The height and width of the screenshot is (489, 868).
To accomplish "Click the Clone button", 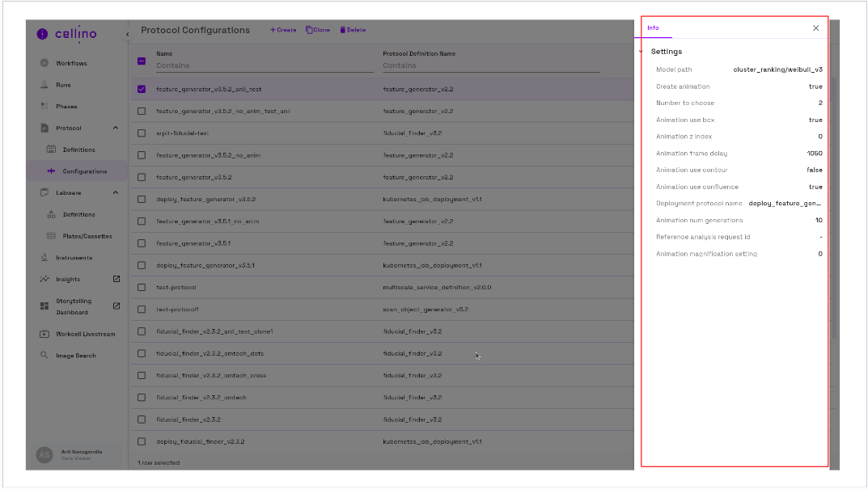I will 318,30.
